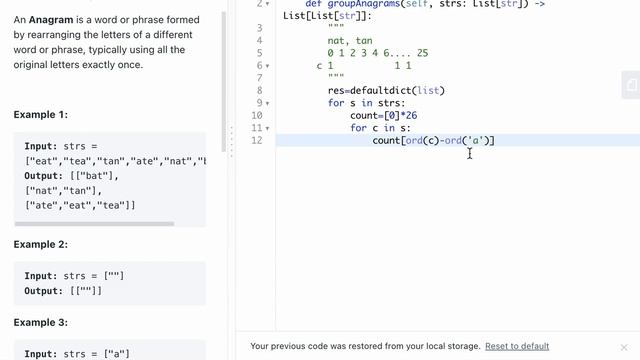Click the '0 1 2 3 4 6.... 25' comment
Screen dimensions: 640x360
pos(378,53)
